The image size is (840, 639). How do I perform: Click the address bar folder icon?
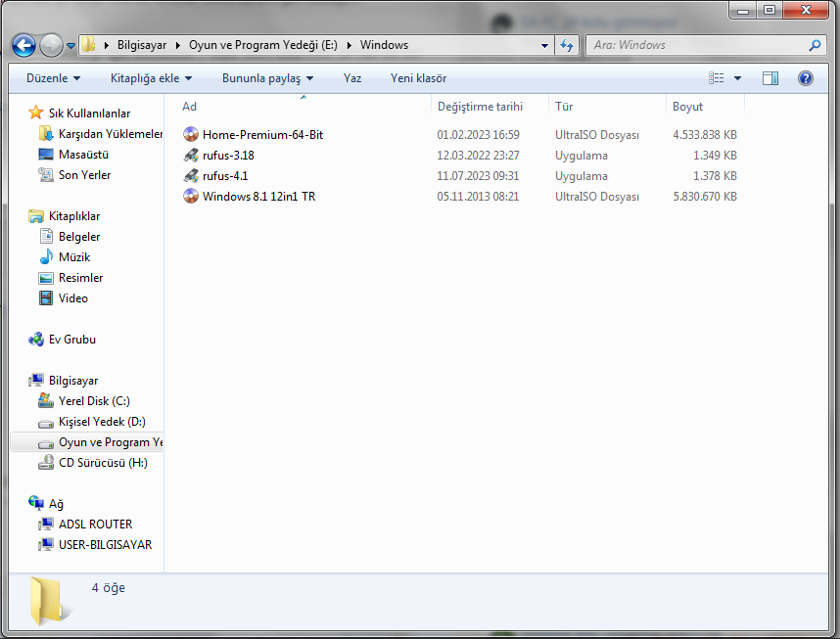[89, 44]
